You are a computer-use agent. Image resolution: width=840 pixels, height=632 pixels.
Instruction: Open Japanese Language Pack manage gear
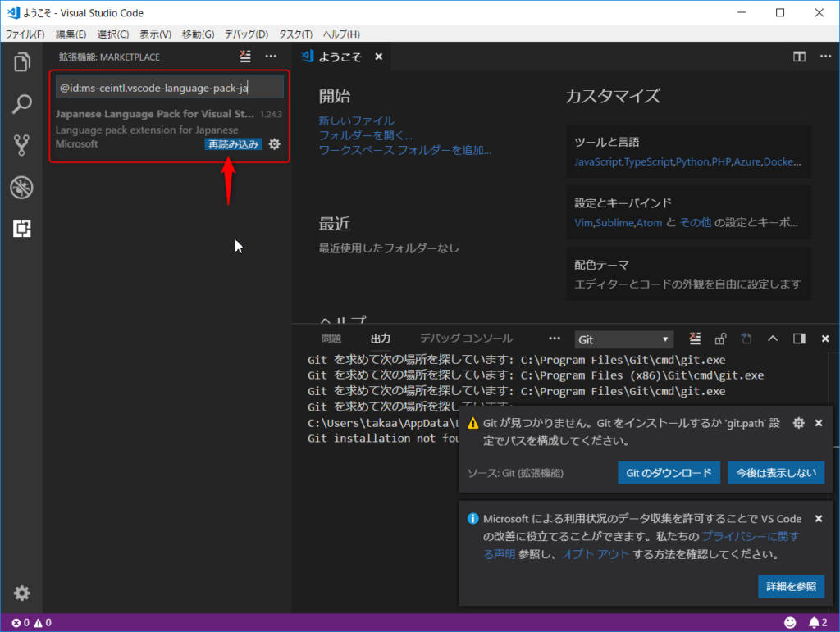coord(274,144)
